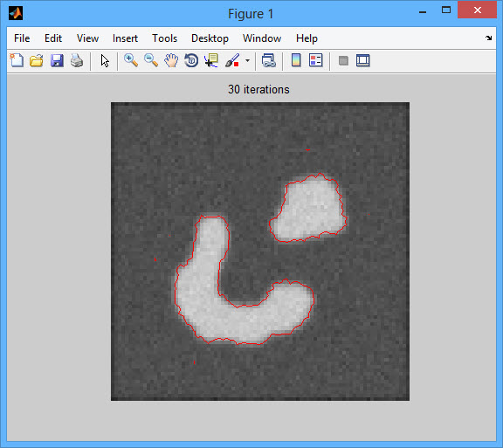
Task: Enable the Rotate 3D tool
Action: pos(191,60)
